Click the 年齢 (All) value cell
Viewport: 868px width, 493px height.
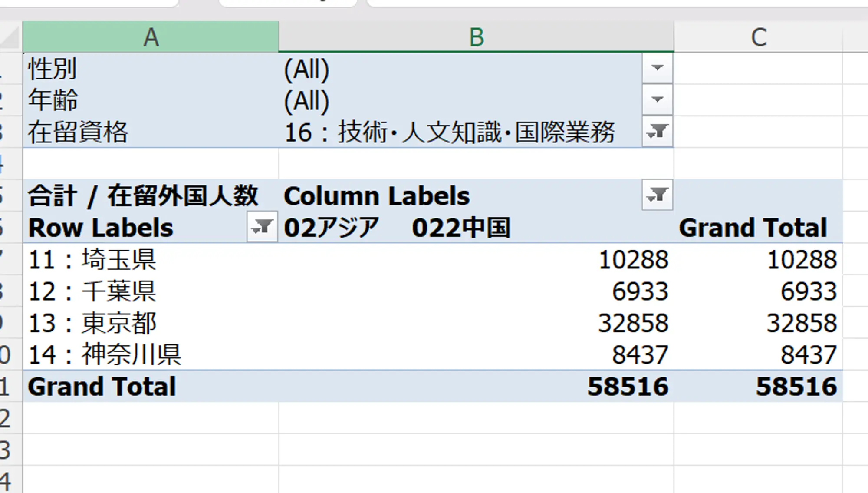pyautogui.click(x=460, y=100)
